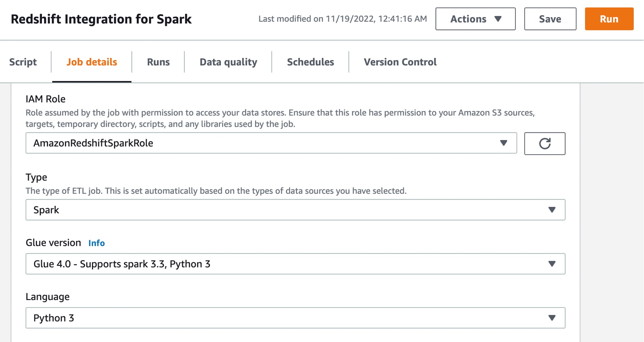Viewport: 644px width, 342px height.
Task: Open the Schedules tab
Action: click(x=310, y=62)
